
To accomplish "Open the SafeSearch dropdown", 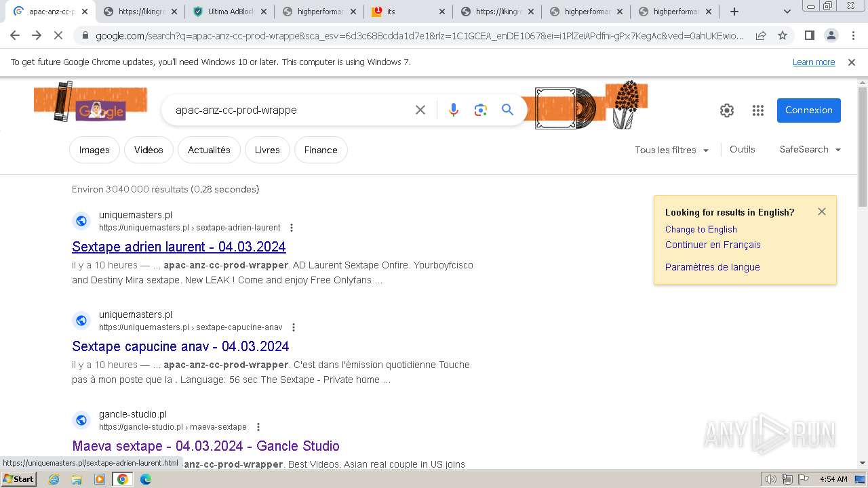I will 810,149.
